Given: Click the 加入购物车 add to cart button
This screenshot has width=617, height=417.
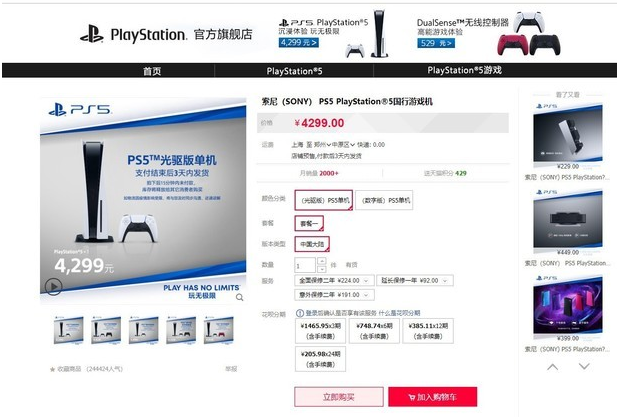Looking at the screenshot, I should 432,397.
